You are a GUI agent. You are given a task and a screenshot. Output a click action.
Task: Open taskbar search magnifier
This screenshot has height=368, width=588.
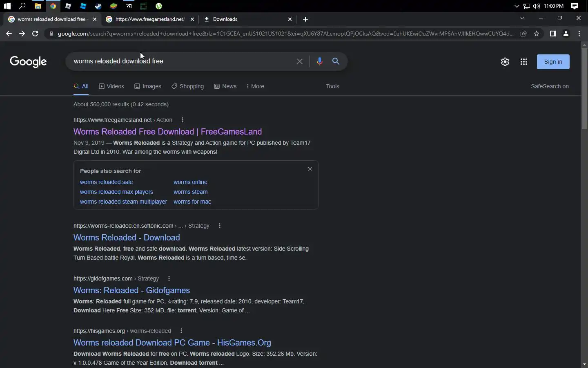click(x=22, y=6)
